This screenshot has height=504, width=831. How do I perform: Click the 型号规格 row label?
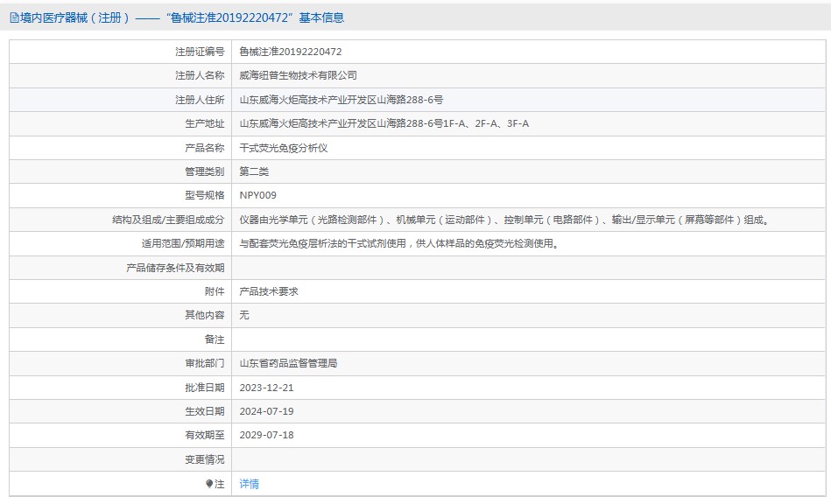click(205, 195)
